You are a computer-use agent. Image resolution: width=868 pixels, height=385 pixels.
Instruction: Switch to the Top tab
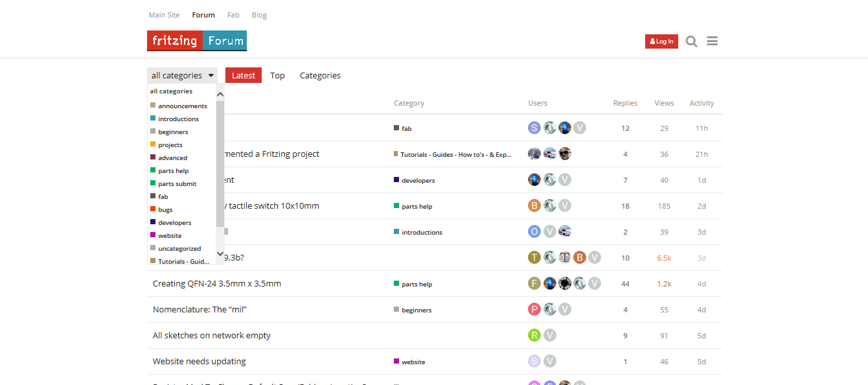(x=277, y=75)
